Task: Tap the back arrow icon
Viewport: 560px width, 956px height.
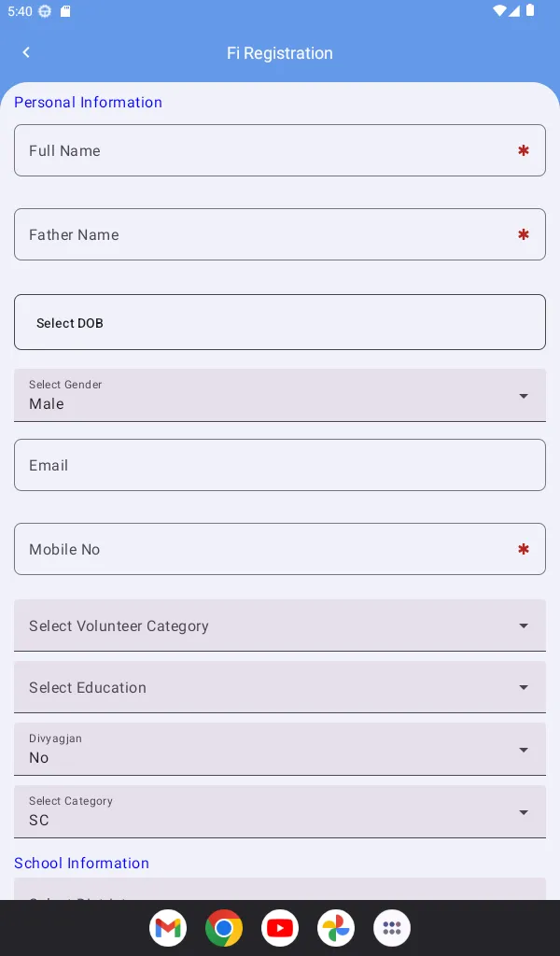Action: [x=26, y=53]
